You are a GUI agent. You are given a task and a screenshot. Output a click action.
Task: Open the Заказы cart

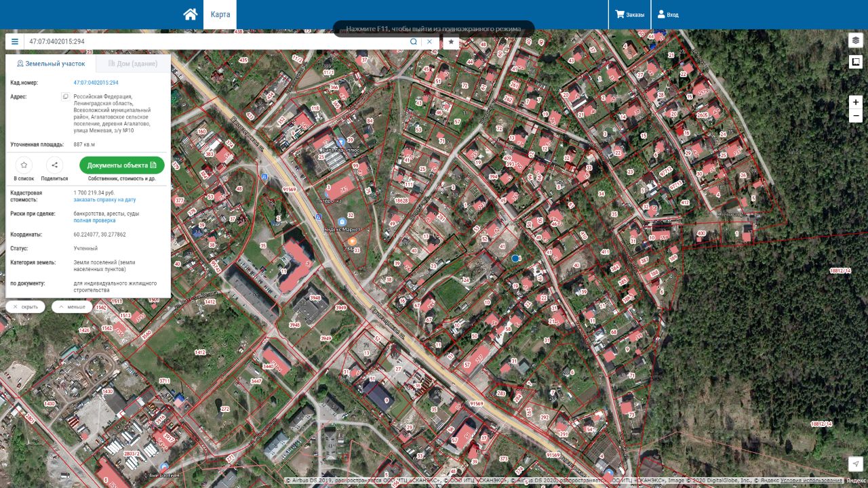629,14
